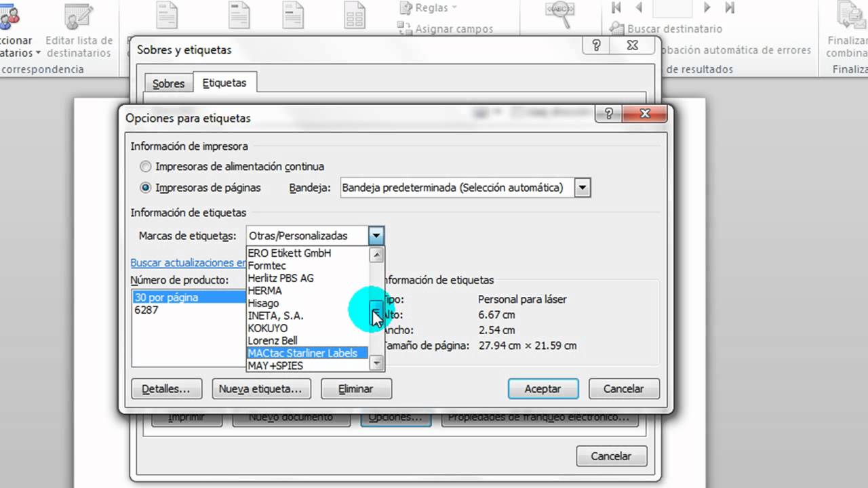Screen dimensions: 868x488
Task: Choose ERO Etikett GmbH from the list
Action: [x=307, y=253]
